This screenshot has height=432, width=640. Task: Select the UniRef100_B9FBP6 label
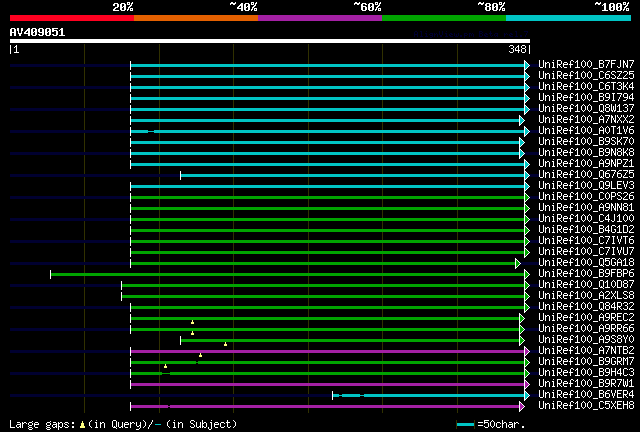pos(586,274)
